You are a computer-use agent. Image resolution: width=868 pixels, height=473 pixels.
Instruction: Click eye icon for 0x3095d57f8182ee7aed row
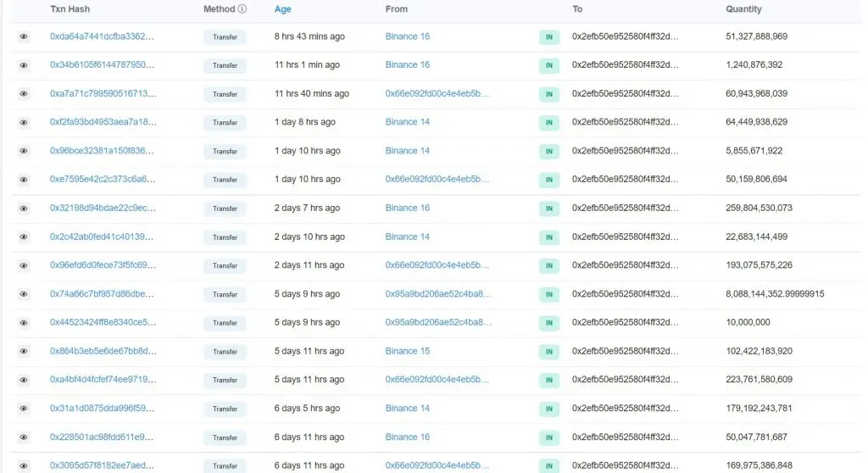tap(23, 466)
